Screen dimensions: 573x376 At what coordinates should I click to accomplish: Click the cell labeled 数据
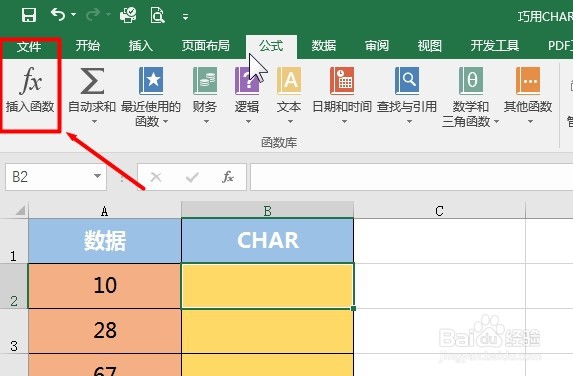pos(105,241)
